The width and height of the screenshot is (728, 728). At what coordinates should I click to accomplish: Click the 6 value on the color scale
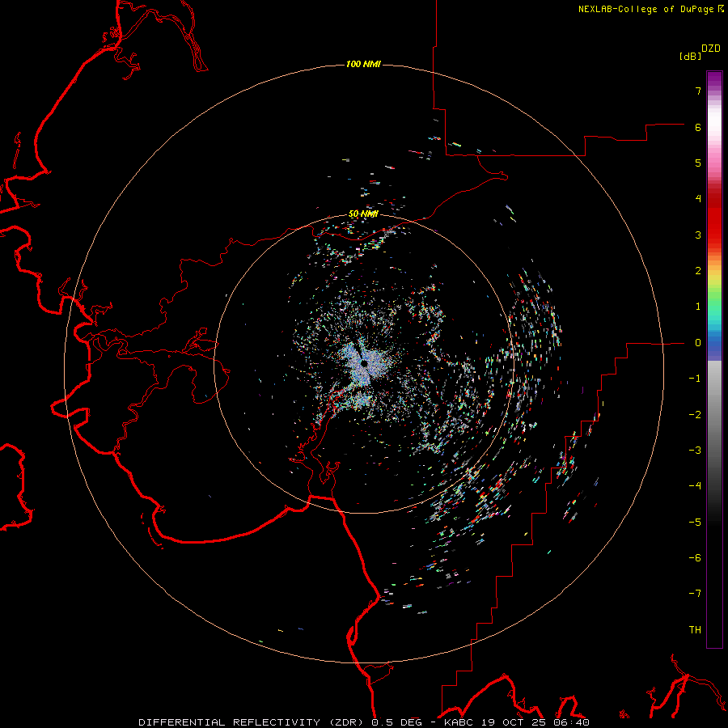click(698, 127)
